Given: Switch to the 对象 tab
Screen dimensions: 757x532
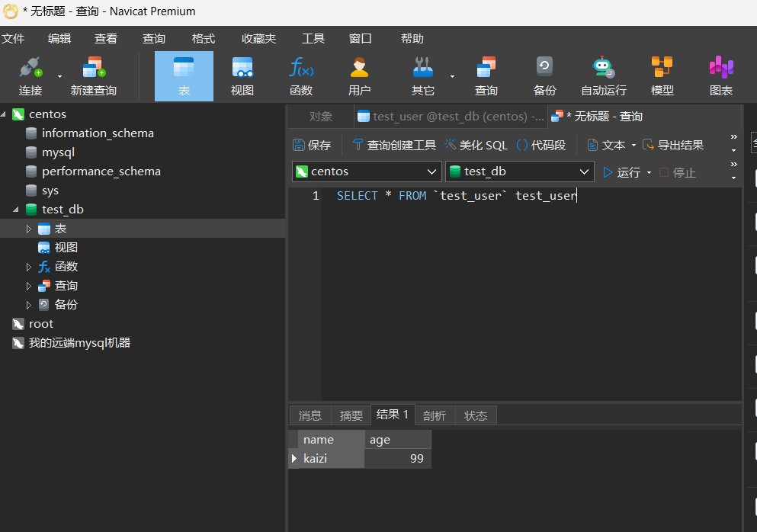Looking at the screenshot, I should click(321, 117).
